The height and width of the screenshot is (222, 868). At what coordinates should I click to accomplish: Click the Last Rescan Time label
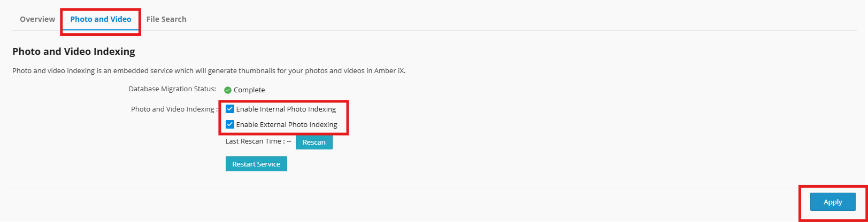coord(255,141)
